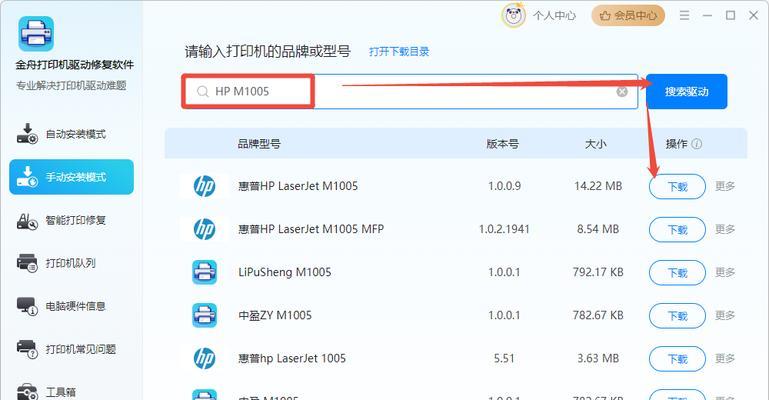769x400 pixels.
Task: Click the info icon next to 操作
Action: pyautogui.click(x=696, y=144)
